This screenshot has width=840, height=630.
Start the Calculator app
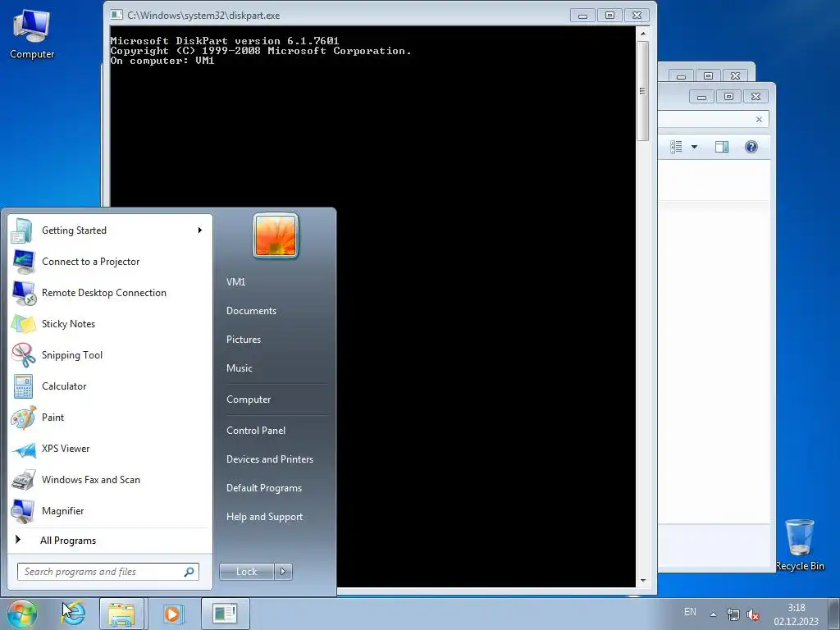tap(110, 386)
